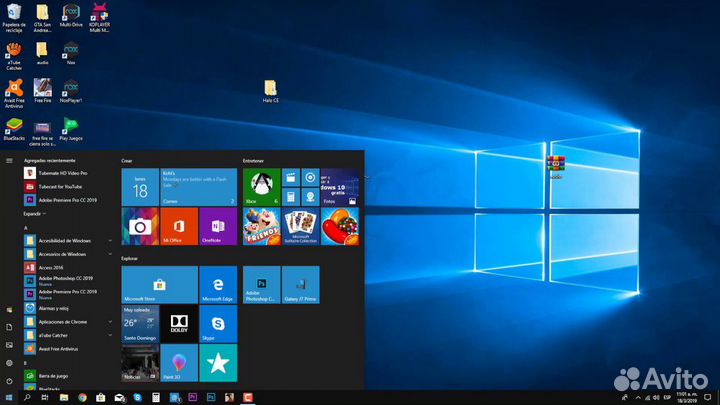Open the teal star tile

pyautogui.click(x=218, y=363)
